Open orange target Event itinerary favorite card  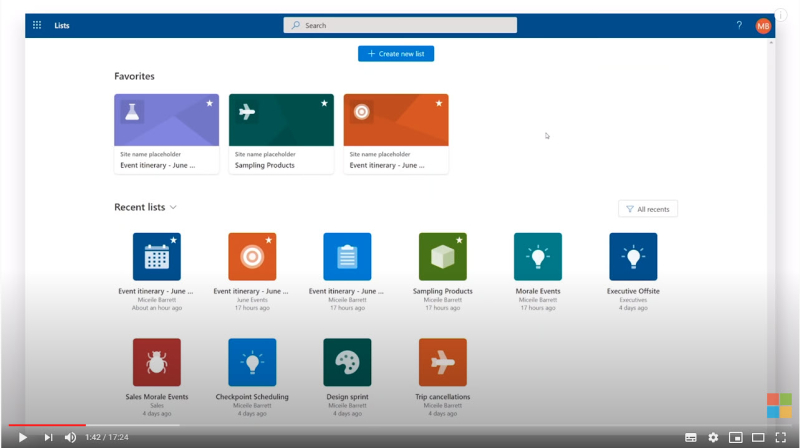coord(396,134)
